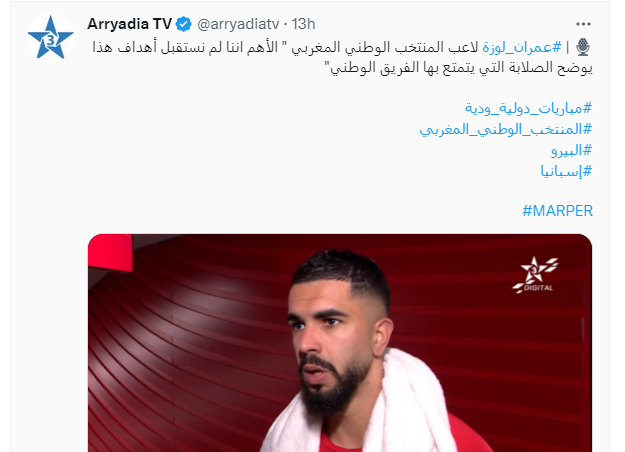Open the Arryadia TV display name link

(130, 24)
